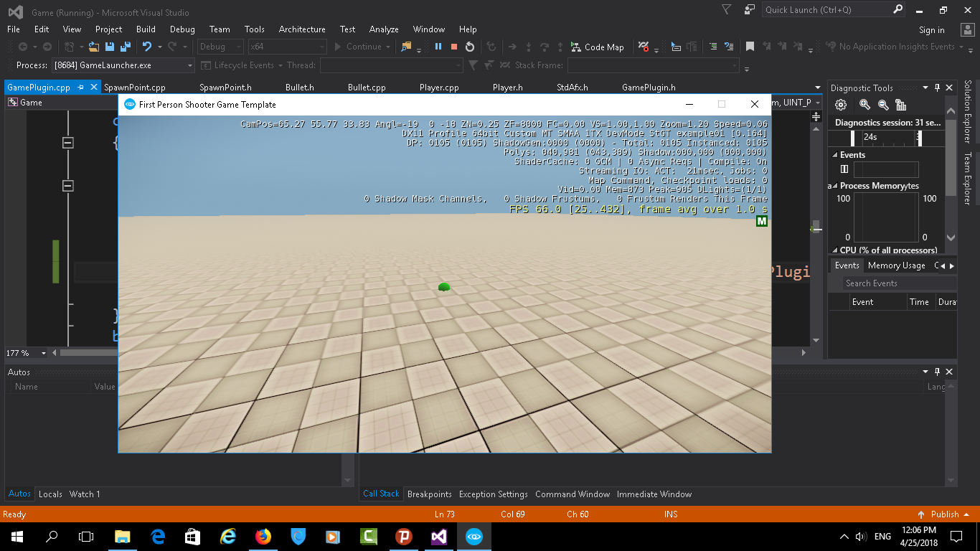Zoom out on the diagnostics timeline
Screen dimensions: 980x551
[x=883, y=105]
